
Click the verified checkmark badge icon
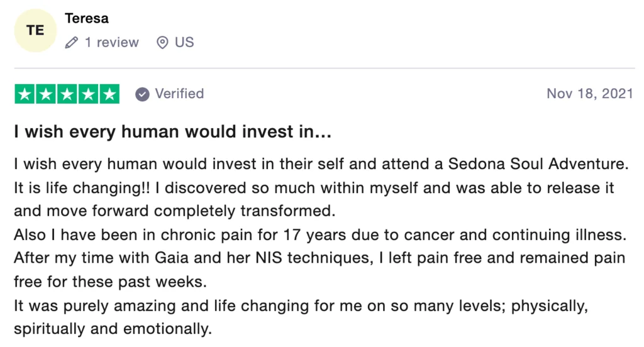[143, 94]
